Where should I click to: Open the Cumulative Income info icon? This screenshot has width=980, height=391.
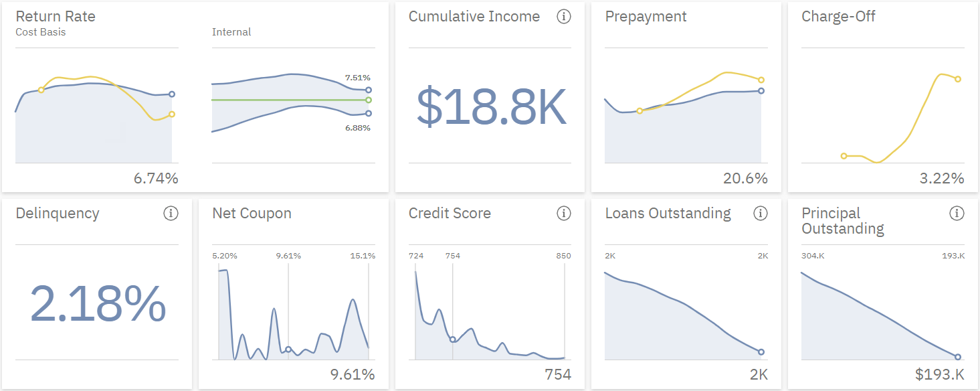tap(564, 16)
